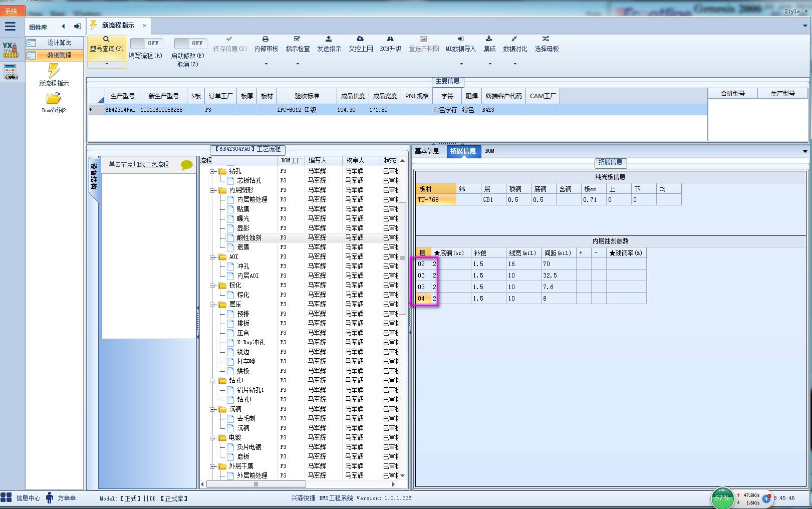This screenshot has width=812, height=509.
Task: Switch to the 拓展信息 tab
Action: click(463, 151)
